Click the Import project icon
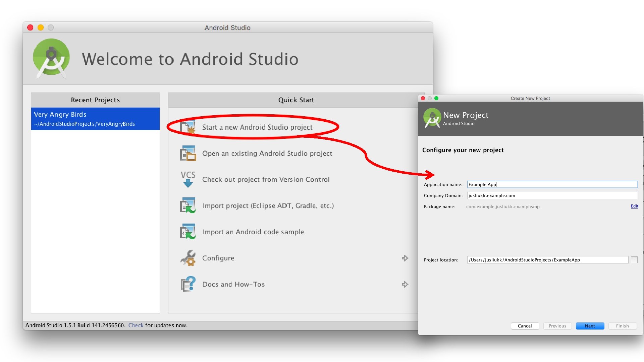The image size is (644, 362). (188, 205)
